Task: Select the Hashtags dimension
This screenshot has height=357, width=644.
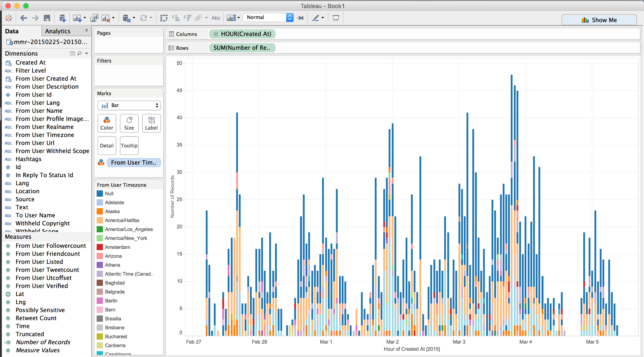Action: (x=28, y=159)
